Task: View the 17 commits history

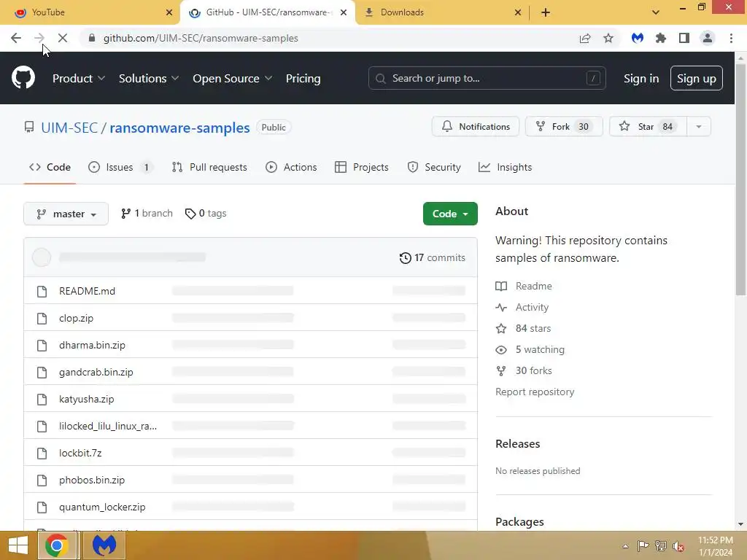Action: [x=433, y=257]
